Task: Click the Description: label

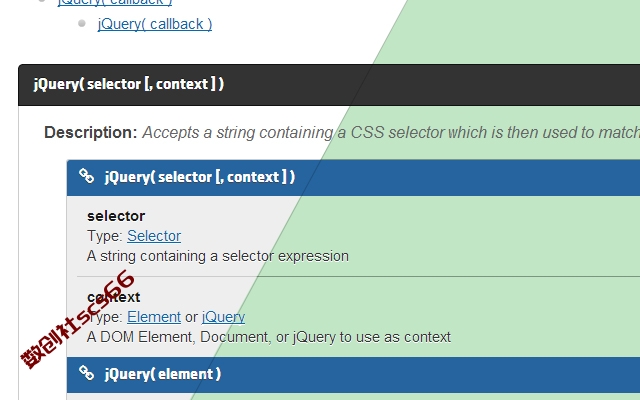Action: pos(91,133)
